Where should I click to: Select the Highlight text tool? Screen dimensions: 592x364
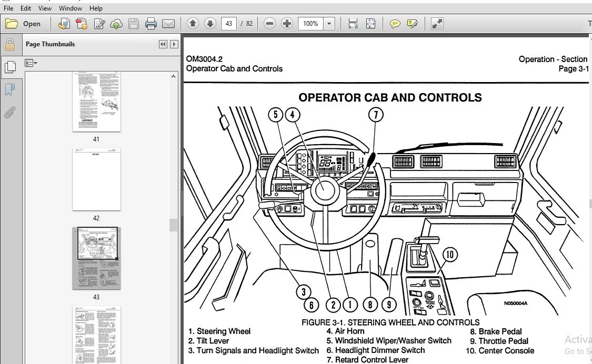[x=412, y=24]
